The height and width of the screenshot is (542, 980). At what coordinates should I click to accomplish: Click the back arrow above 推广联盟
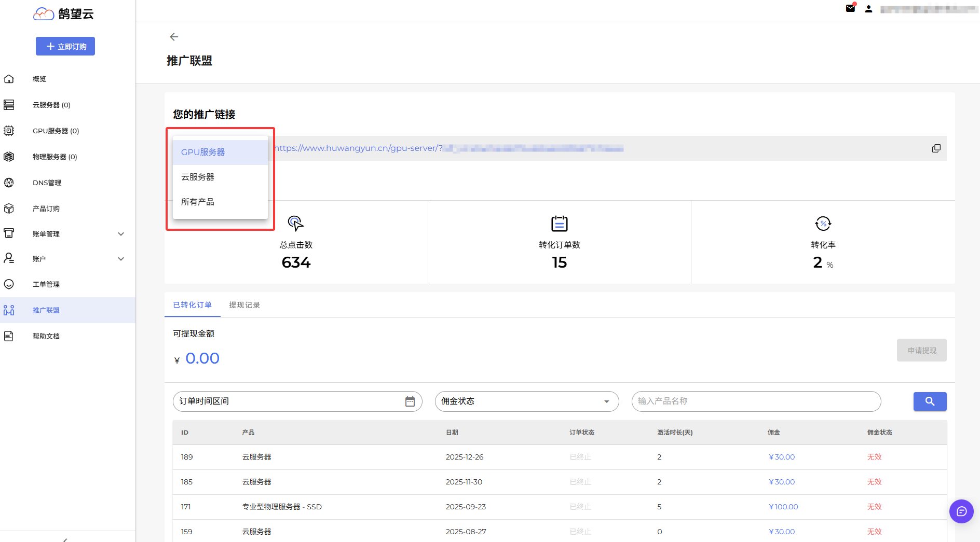tap(174, 37)
